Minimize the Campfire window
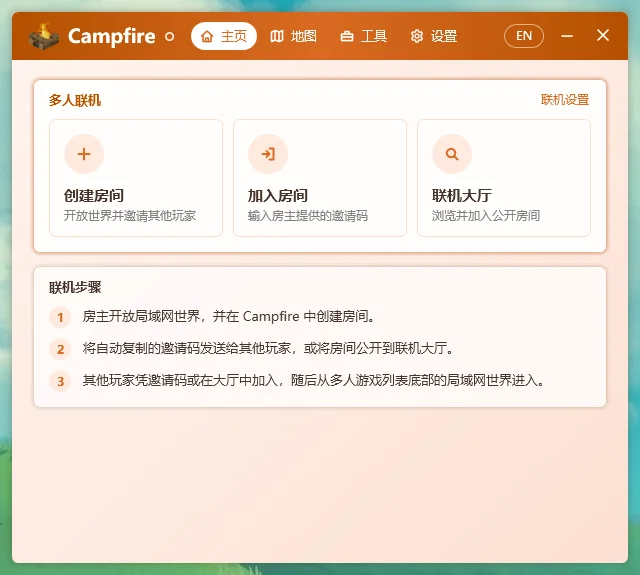 click(567, 36)
